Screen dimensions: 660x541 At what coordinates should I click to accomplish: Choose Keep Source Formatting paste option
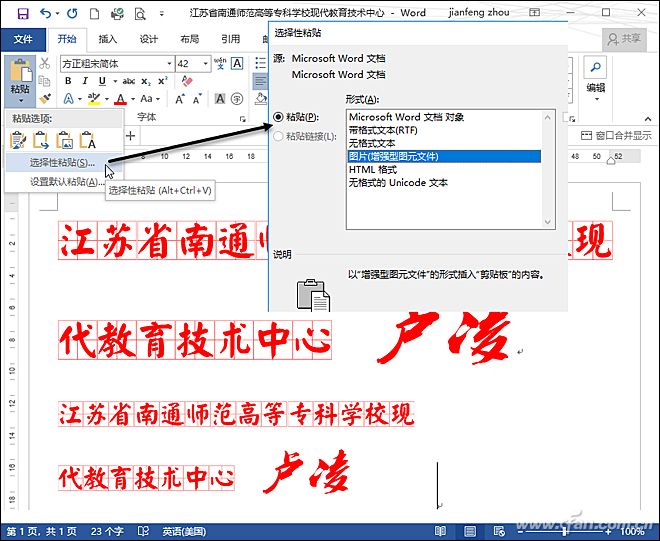point(18,140)
